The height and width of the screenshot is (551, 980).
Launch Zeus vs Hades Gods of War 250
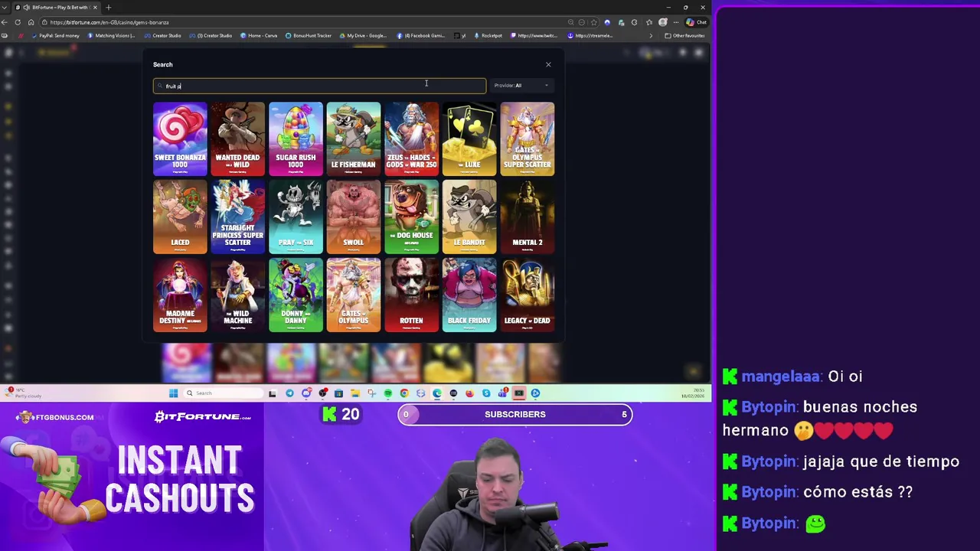411,139
